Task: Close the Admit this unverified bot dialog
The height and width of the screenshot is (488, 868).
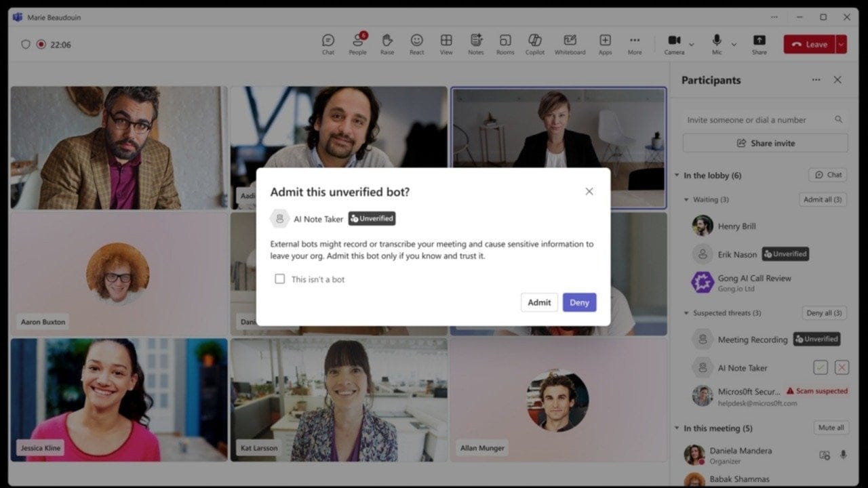Action: 589,192
